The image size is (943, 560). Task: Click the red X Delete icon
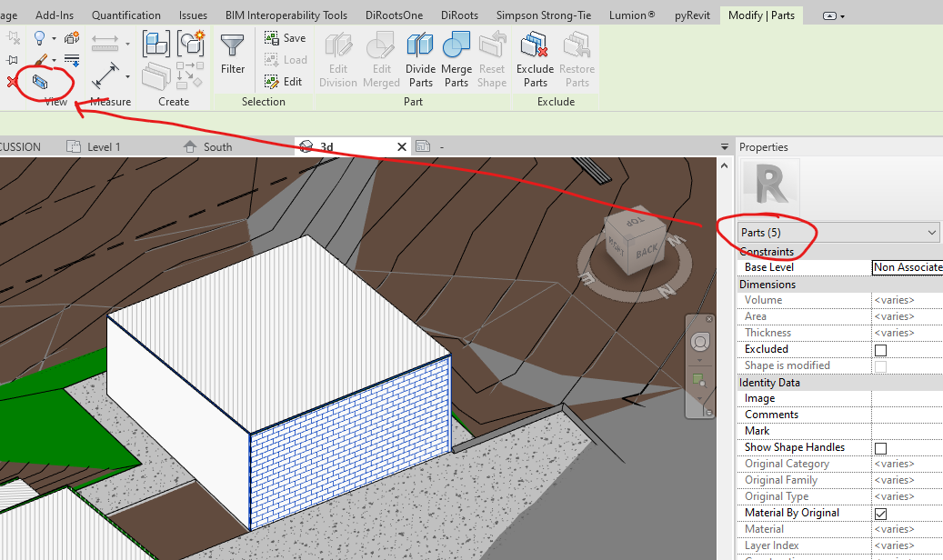(x=12, y=81)
